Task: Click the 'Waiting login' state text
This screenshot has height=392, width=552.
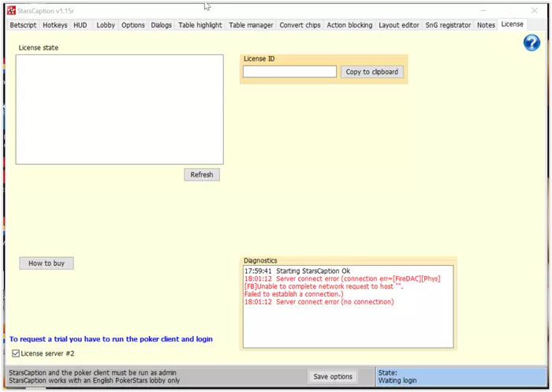Action: [397, 380]
